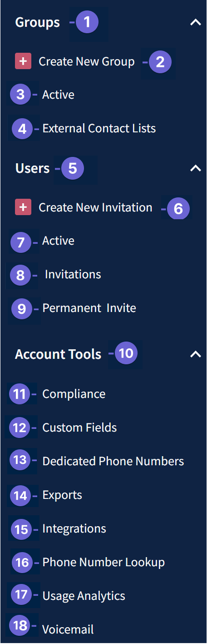Click the red plus icon beside Create New Group

23,61
